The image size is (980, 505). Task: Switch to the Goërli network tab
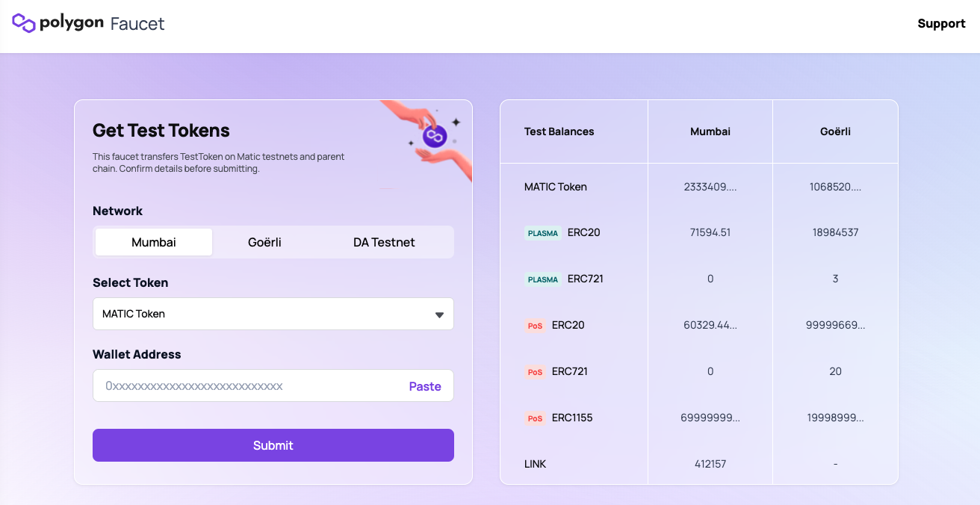pyautogui.click(x=264, y=242)
